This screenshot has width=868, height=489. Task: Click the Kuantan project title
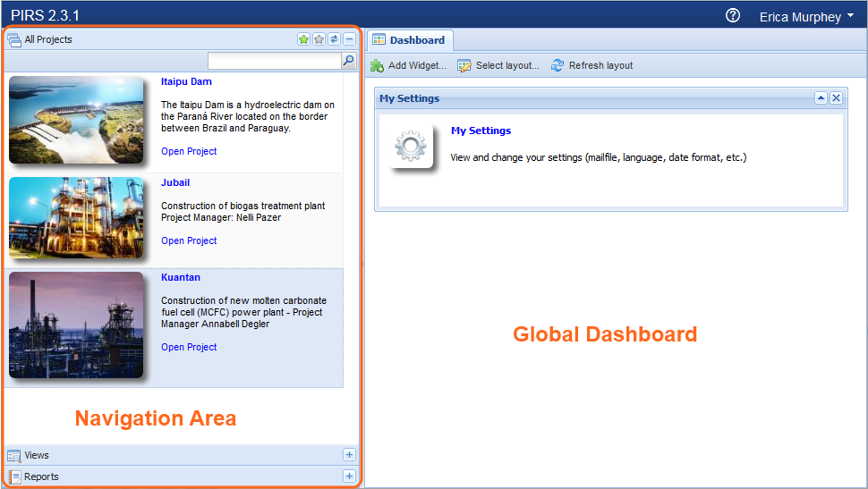coord(181,277)
